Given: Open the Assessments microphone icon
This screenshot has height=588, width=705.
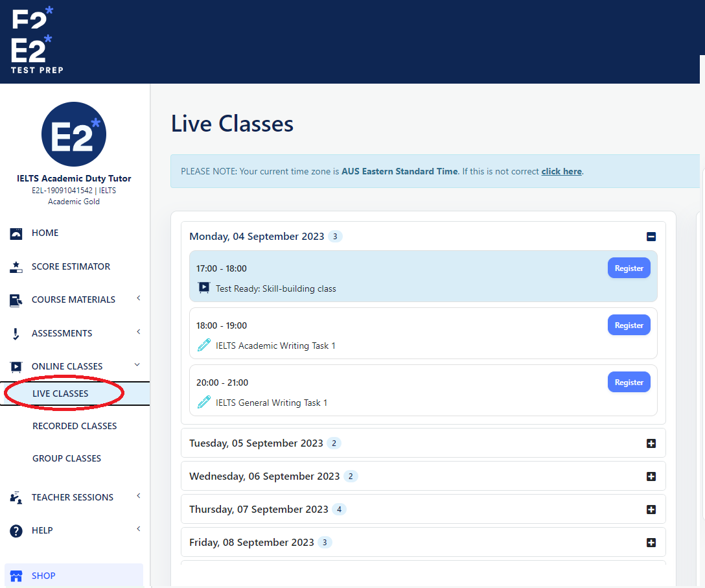Looking at the screenshot, I should (16, 333).
